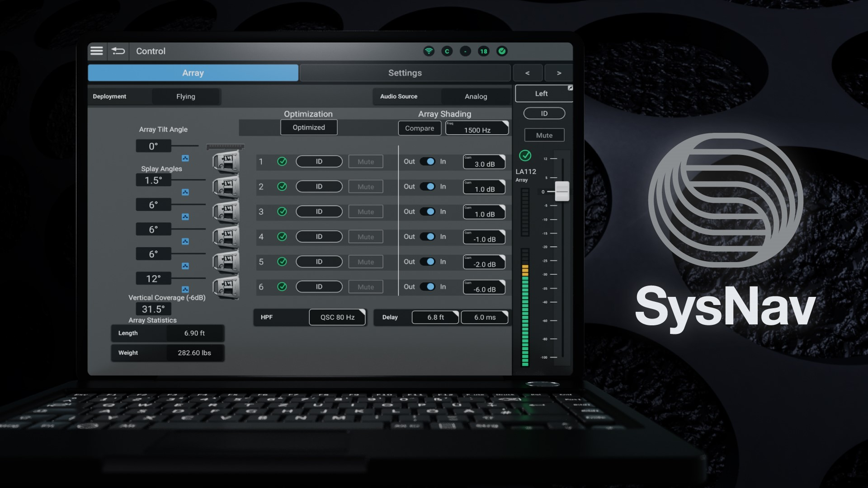
Task: Click the edit icon beside Left label
Action: click(570, 88)
